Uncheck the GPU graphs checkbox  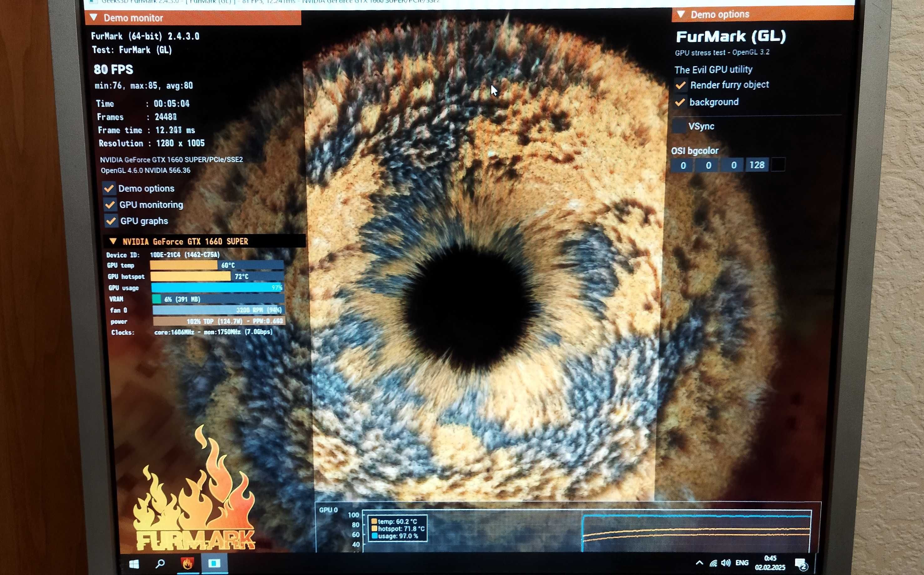(111, 221)
